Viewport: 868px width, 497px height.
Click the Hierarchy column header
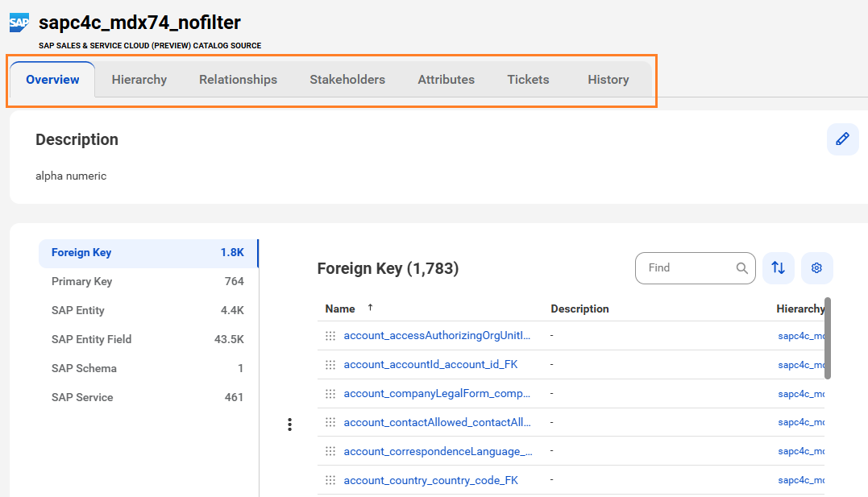[x=800, y=309]
